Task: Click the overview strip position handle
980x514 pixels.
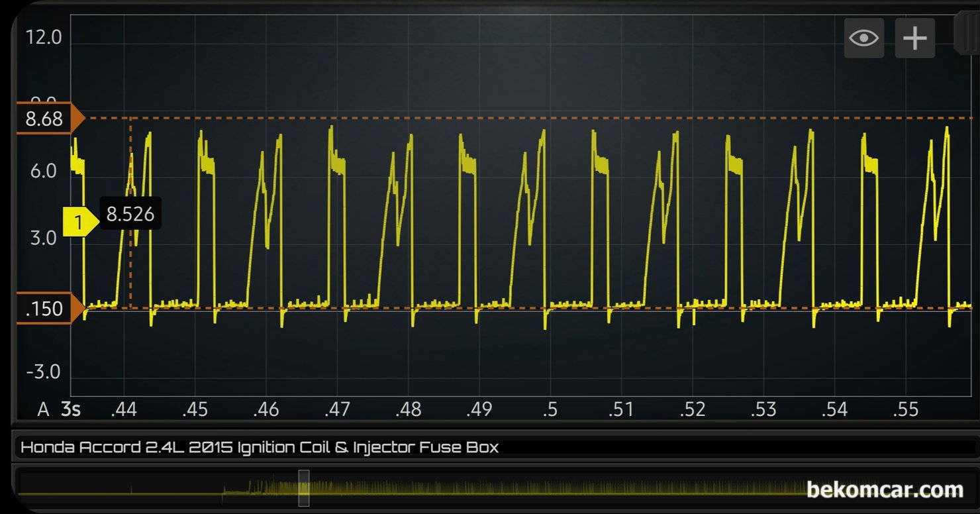Action: 304,488
